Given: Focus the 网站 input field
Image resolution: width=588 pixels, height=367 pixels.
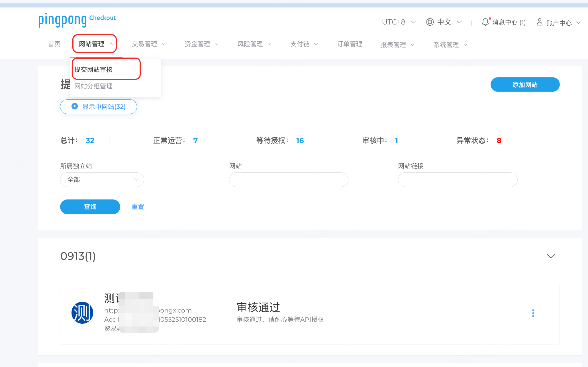Looking at the screenshot, I should tap(289, 180).
